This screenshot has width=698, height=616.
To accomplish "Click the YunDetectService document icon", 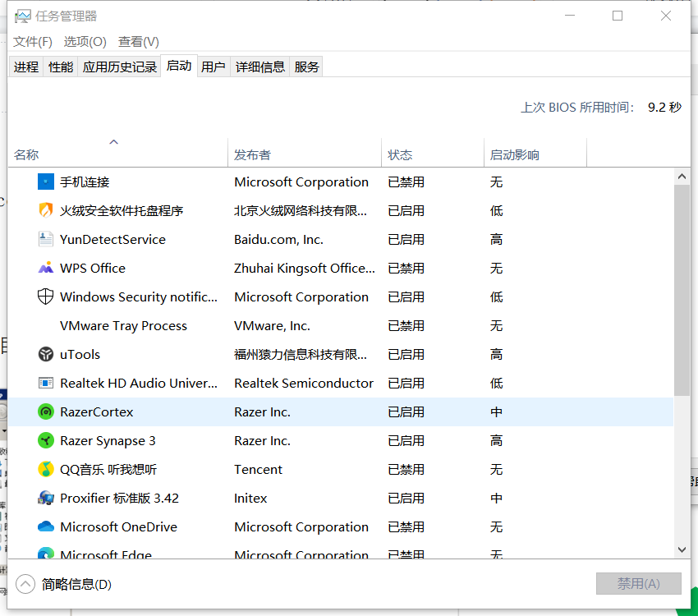I will pos(45,239).
